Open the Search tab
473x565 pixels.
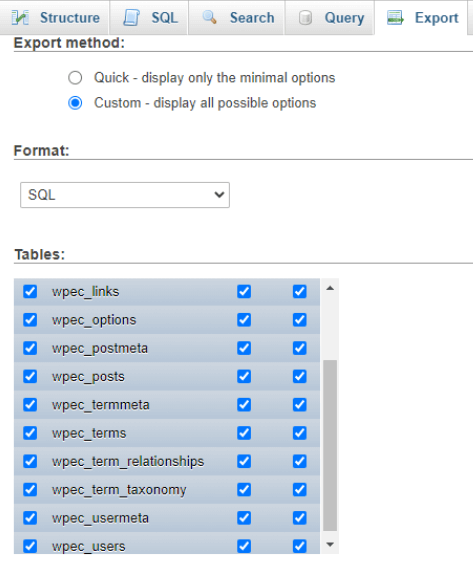[237, 18]
